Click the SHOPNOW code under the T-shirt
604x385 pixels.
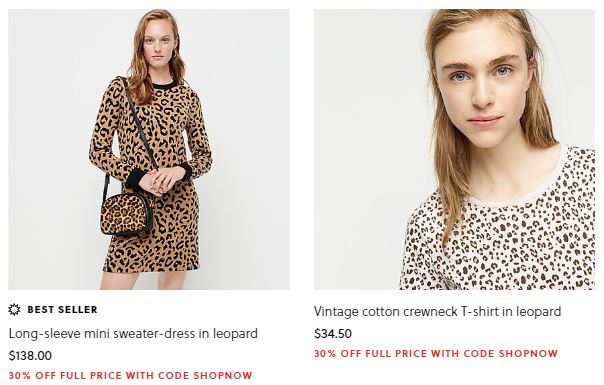pyautogui.click(x=528, y=353)
